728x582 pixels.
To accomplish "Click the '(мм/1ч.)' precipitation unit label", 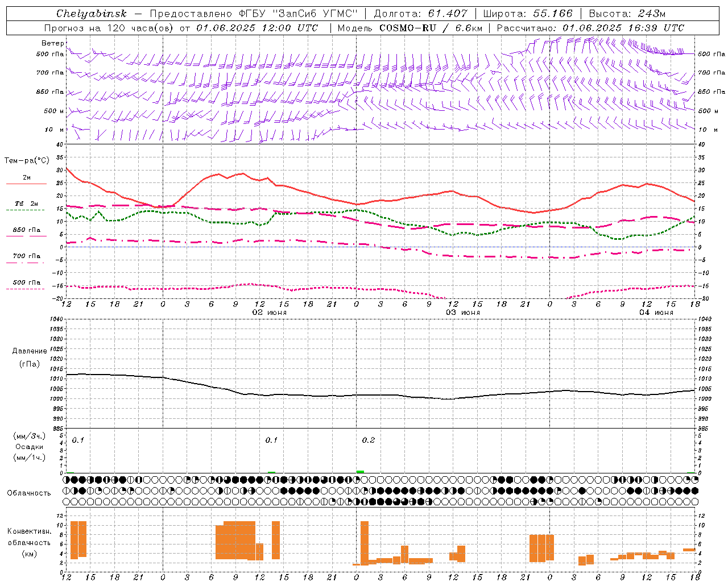I will tap(30, 458).
